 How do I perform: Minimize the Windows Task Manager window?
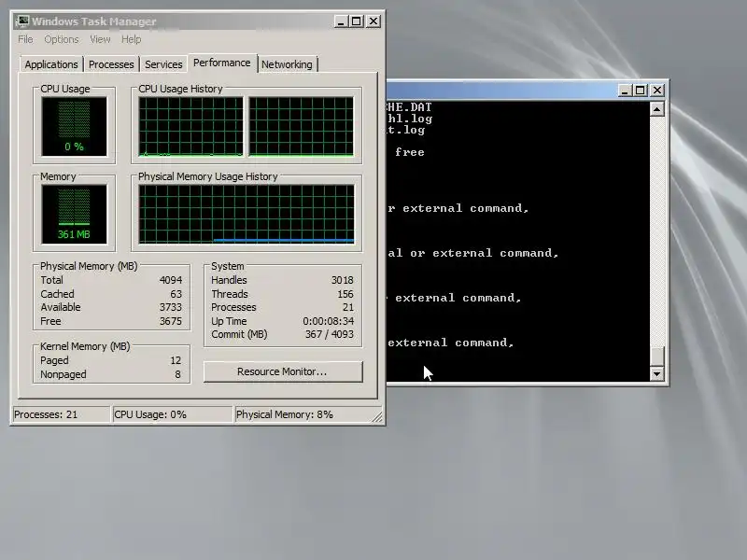pos(340,21)
